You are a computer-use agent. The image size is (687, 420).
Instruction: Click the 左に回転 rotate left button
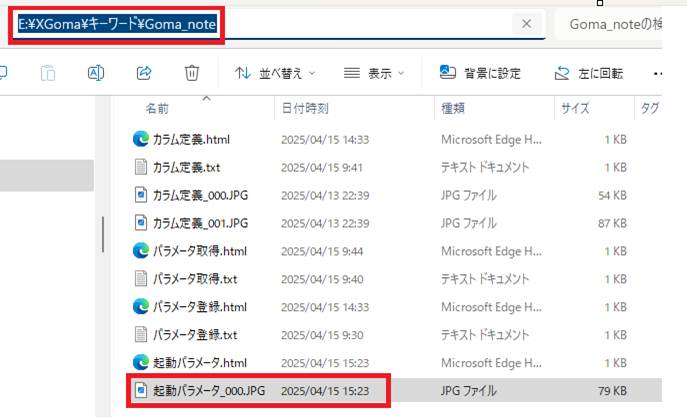pos(588,73)
